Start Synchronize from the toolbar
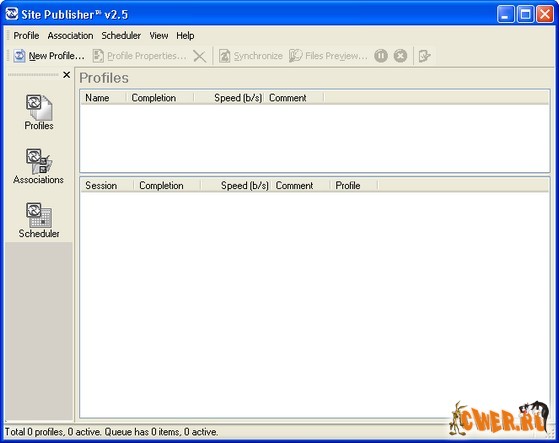 tap(251, 56)
